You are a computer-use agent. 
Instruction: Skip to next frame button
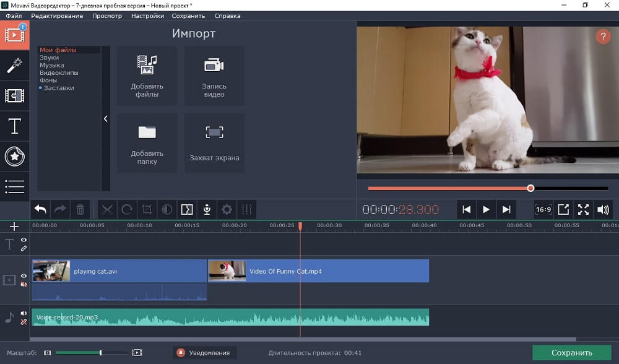506,209
